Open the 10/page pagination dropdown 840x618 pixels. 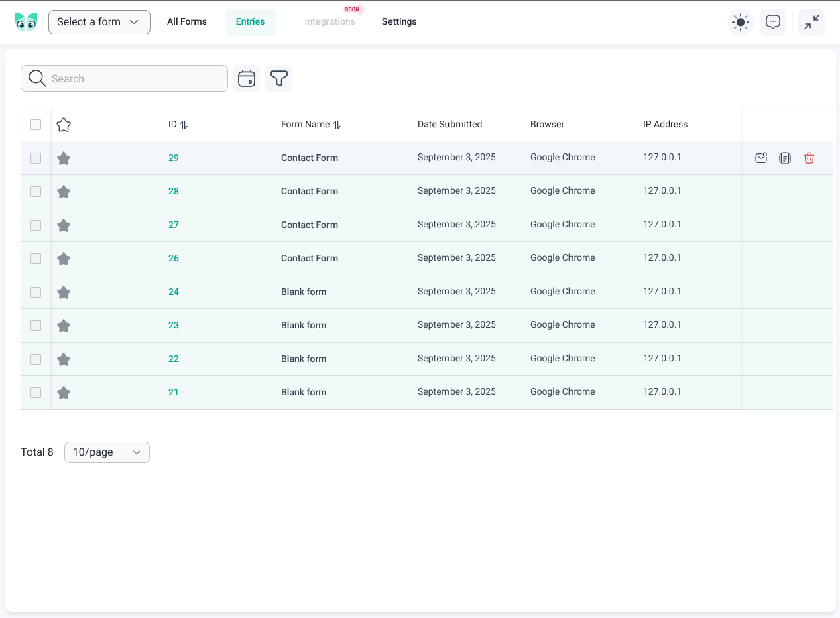coord(107,452)
